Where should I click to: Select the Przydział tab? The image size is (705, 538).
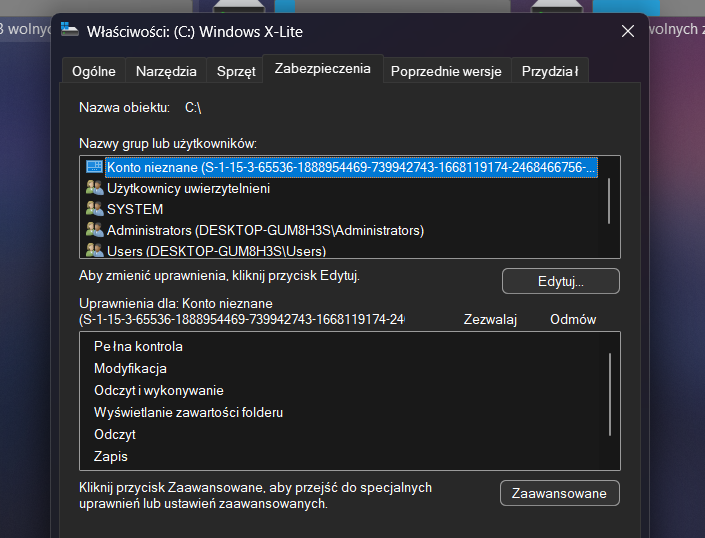pyautogui.click(x=549, y=71)
